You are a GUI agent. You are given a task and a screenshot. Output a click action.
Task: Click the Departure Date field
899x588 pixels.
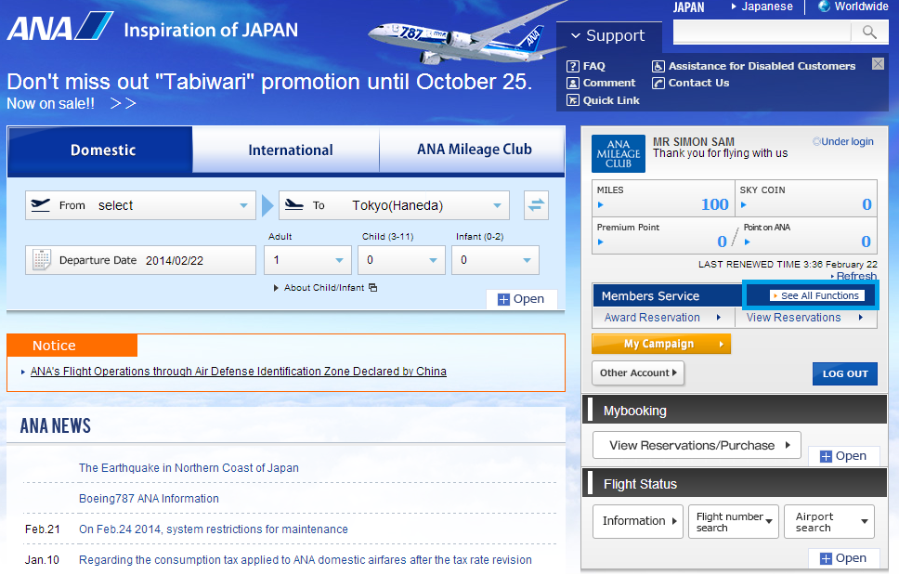point(140,260)
